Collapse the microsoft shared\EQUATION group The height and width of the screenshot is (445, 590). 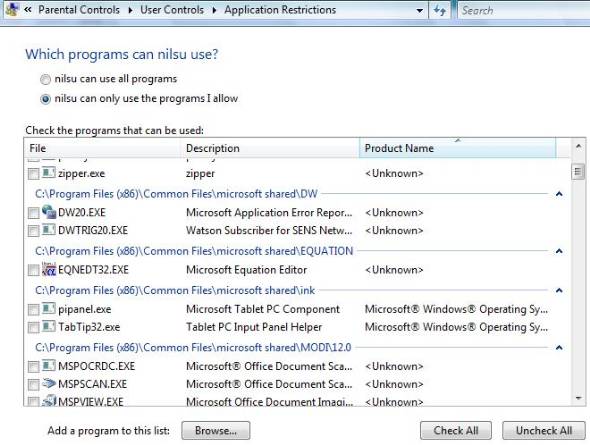pyautogui.click(x=559, y=251)
